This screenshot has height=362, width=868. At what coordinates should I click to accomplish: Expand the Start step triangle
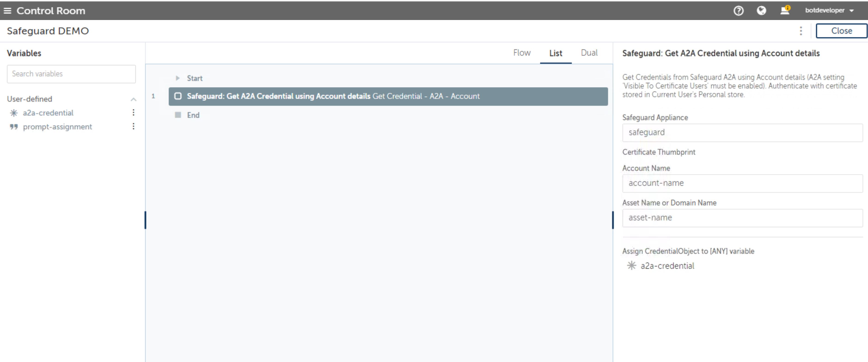(x=178, y=78)
